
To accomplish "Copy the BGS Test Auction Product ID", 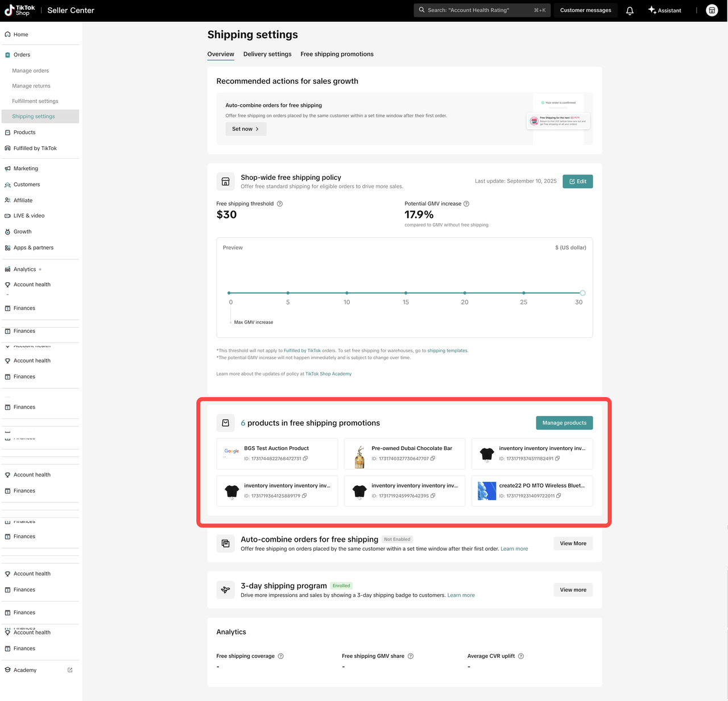I will [x=305, y=459].
